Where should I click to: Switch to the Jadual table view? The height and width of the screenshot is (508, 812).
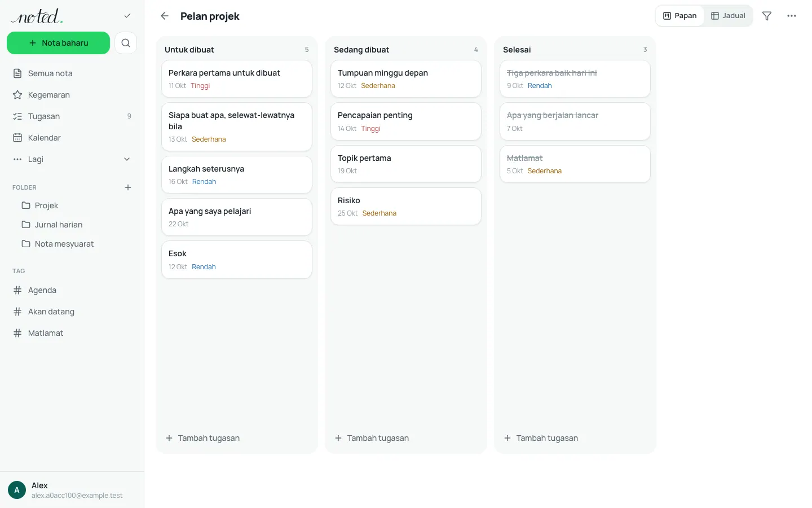(728, 16)
